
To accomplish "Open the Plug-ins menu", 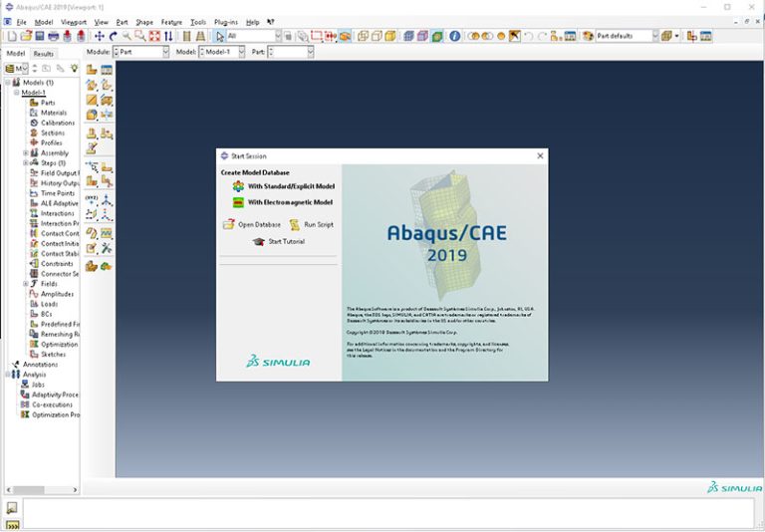I will pyautogui.click(x=226, y=22).
